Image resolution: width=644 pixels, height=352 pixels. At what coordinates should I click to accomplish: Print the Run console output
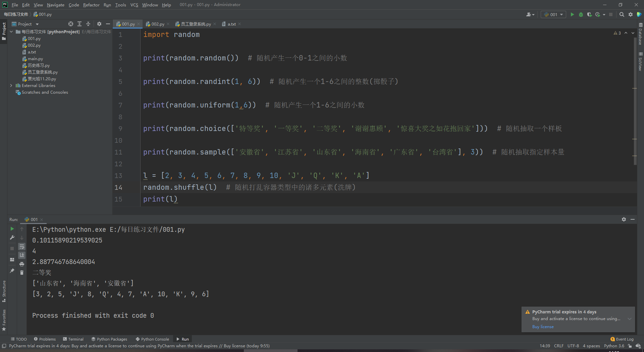[22, 264]
